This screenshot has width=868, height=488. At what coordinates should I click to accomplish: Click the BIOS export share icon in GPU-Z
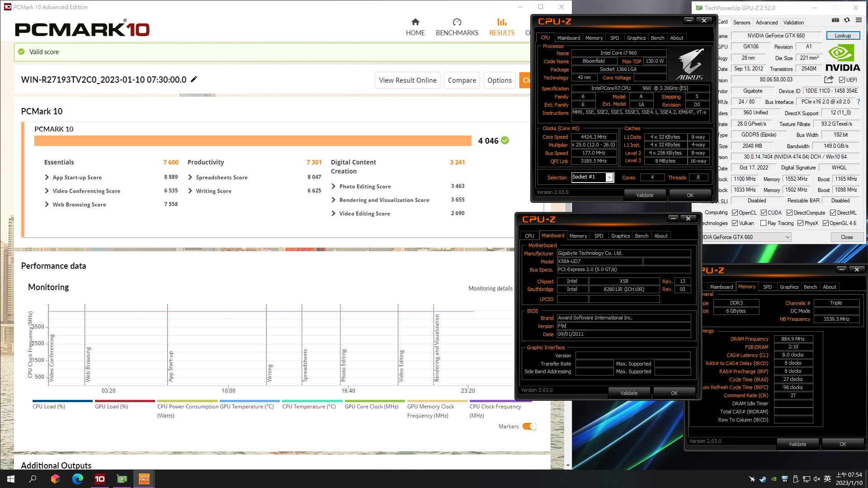(x=829, y=80)
